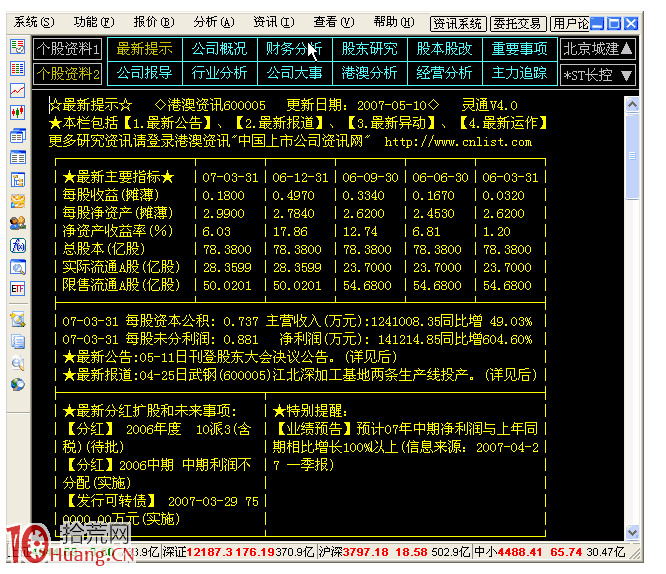Switch to the 公司概况 tab
This screenshot has height=574, width=666.
tap(220, 49)
